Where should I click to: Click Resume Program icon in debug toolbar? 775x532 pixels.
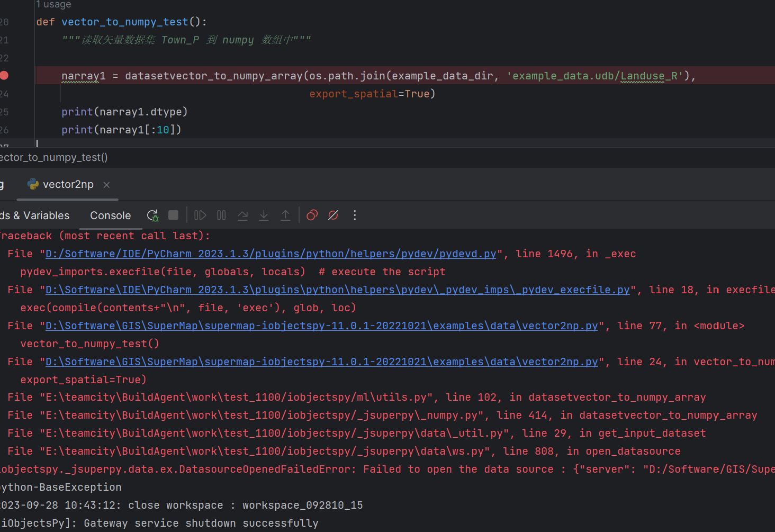[200, 215]
